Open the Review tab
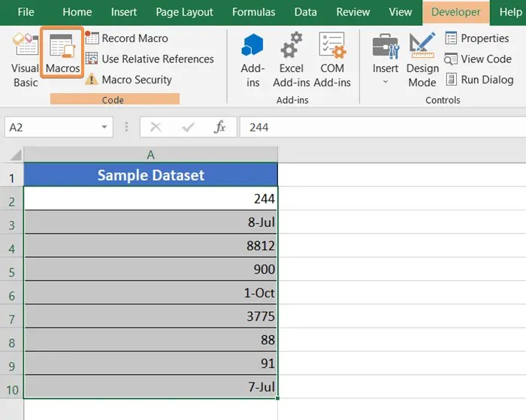 pyautogui.click(x=353, y=12)
